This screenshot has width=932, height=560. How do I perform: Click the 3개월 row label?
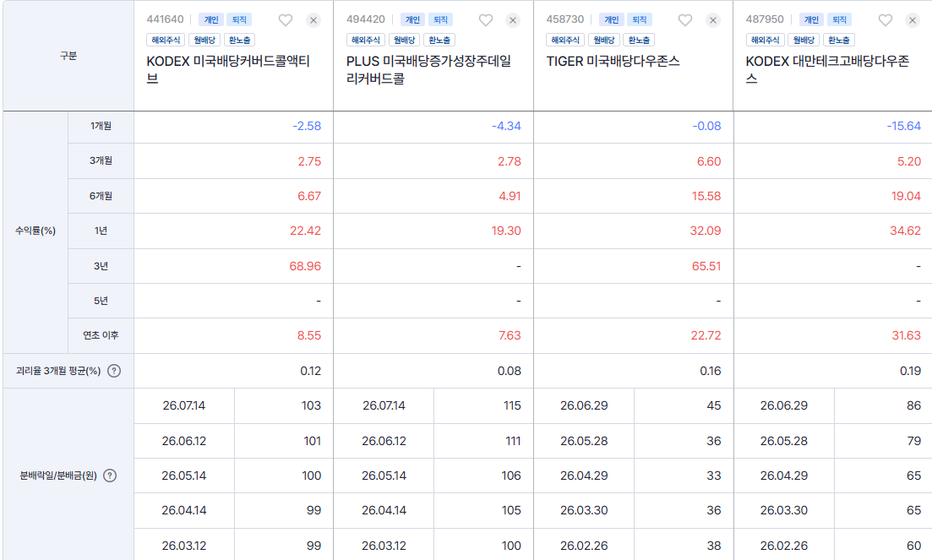pos(101,160)
